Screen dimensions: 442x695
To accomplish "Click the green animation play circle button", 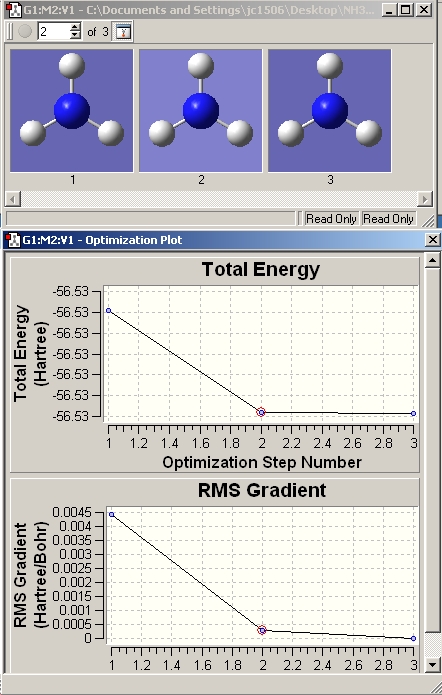I will point(25,31).
